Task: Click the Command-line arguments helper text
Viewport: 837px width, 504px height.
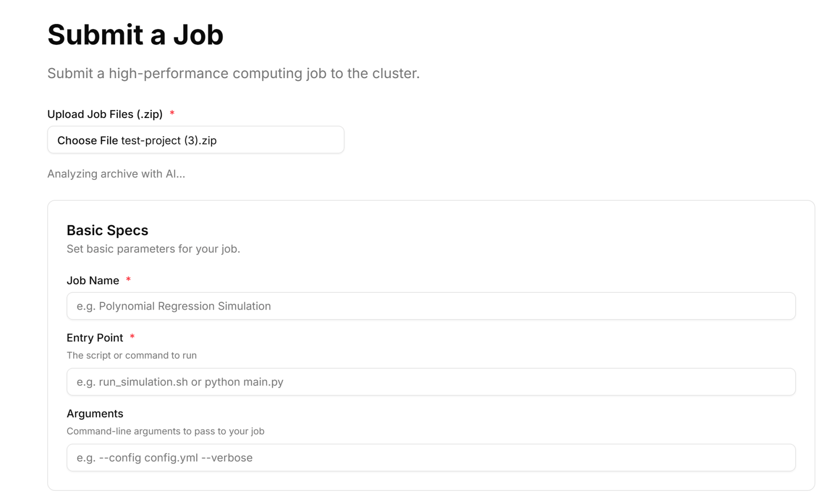Action: [x=165, y=431]
